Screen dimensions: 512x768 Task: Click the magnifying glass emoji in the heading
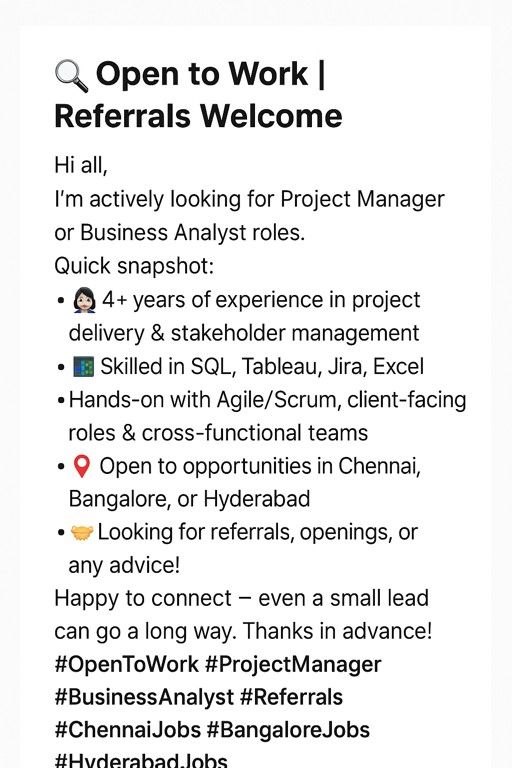pyautogui.click(x=72, y=76)
